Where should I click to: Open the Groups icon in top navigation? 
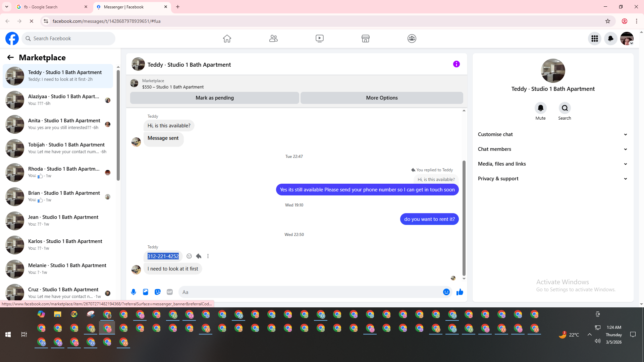coord(412,39)
